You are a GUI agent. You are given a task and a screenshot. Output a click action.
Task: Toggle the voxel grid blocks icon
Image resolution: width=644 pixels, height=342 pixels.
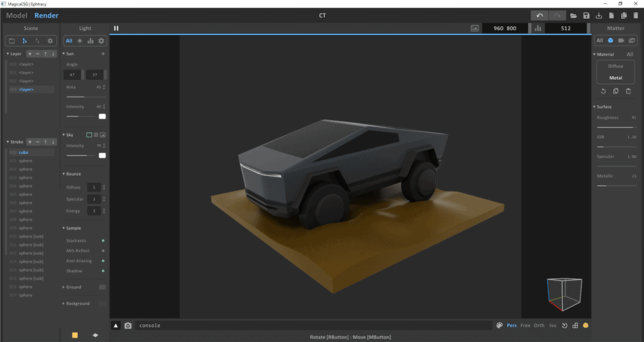(x=575, y=325)
